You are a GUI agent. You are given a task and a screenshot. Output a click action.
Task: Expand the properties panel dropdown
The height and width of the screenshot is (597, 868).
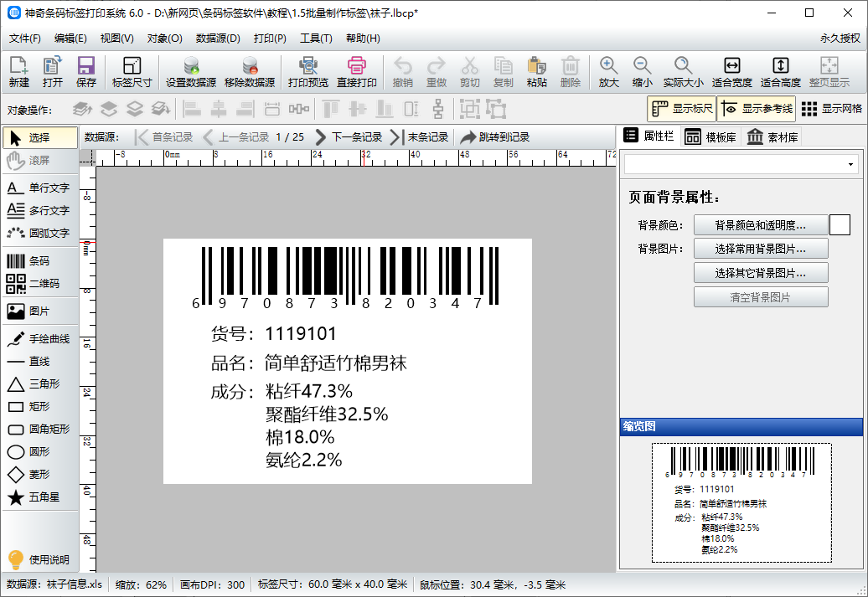850,164
